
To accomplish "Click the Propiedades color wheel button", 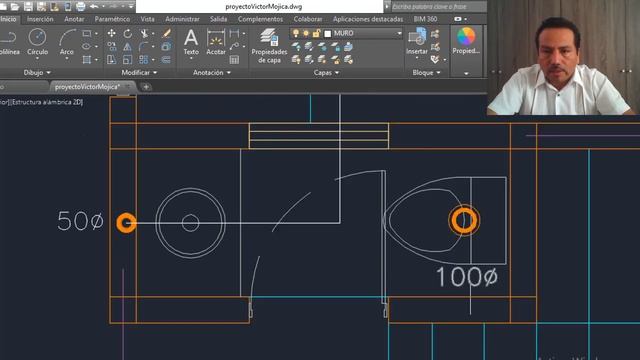I will [x=466, y=41].
